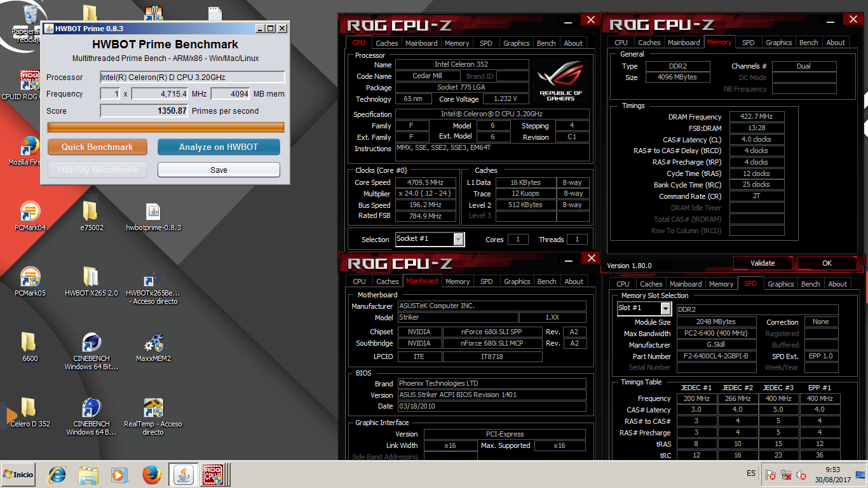868x488 pixels.
Task: Click the Save button in HWBOT Prime
Action: [219, 170]
